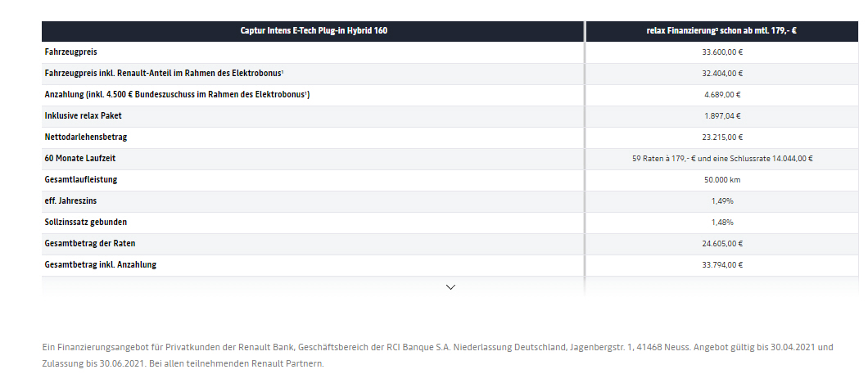This screenshot has height=383, width=868.
Task: Click the 33.600,00 € vehicle price value
Action: 721,52
